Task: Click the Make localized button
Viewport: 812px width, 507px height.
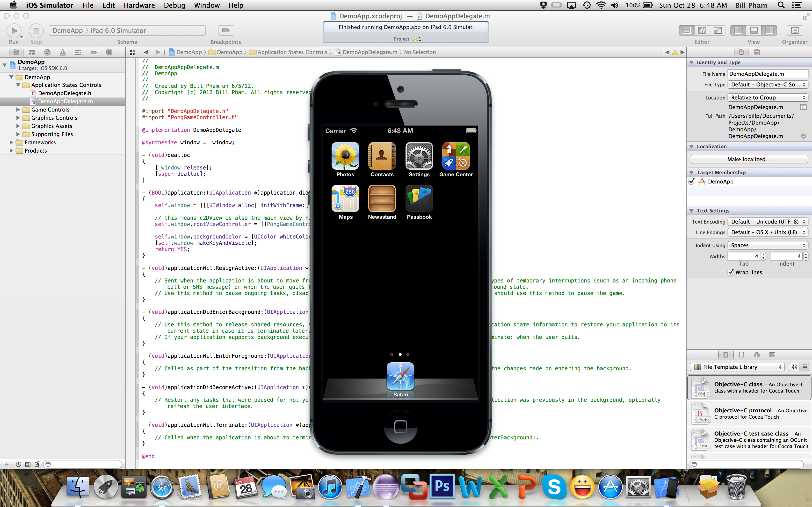Action: pos(749,159)
